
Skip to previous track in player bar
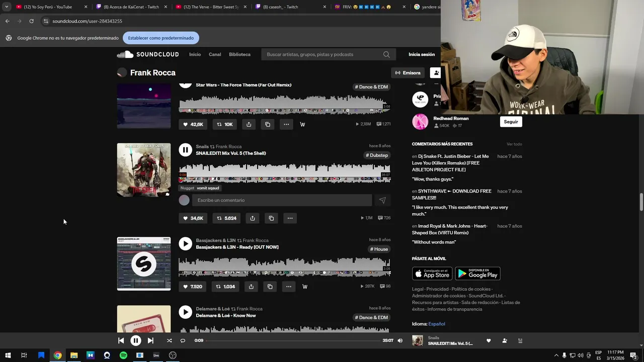click(x=121, y=340)
